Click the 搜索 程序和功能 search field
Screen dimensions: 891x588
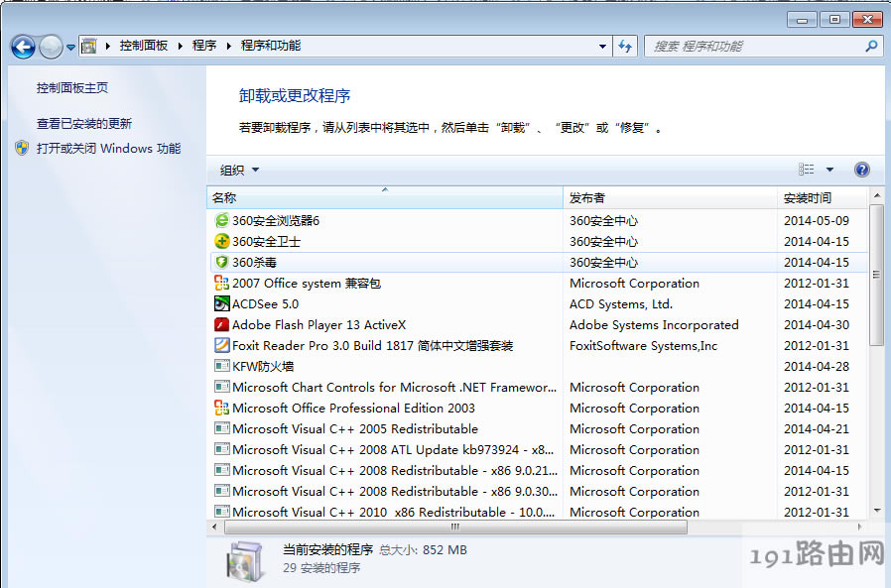[754, 46]
